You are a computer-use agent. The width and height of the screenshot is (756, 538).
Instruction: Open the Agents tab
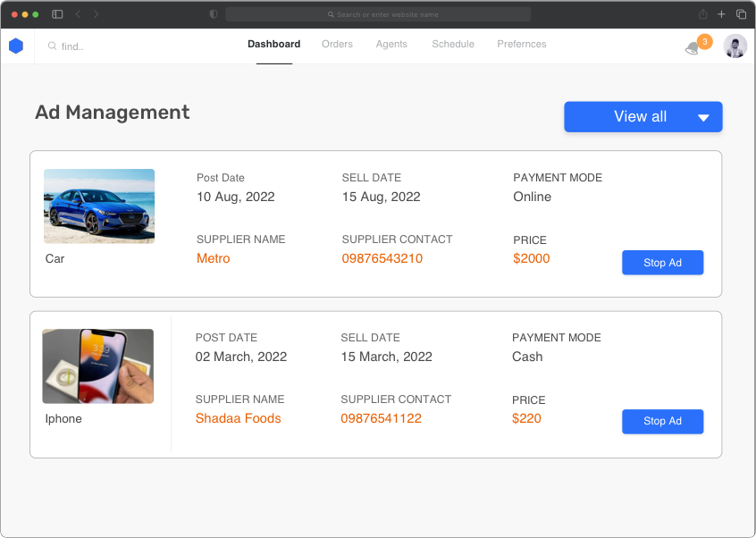click(x=391, y=45)
